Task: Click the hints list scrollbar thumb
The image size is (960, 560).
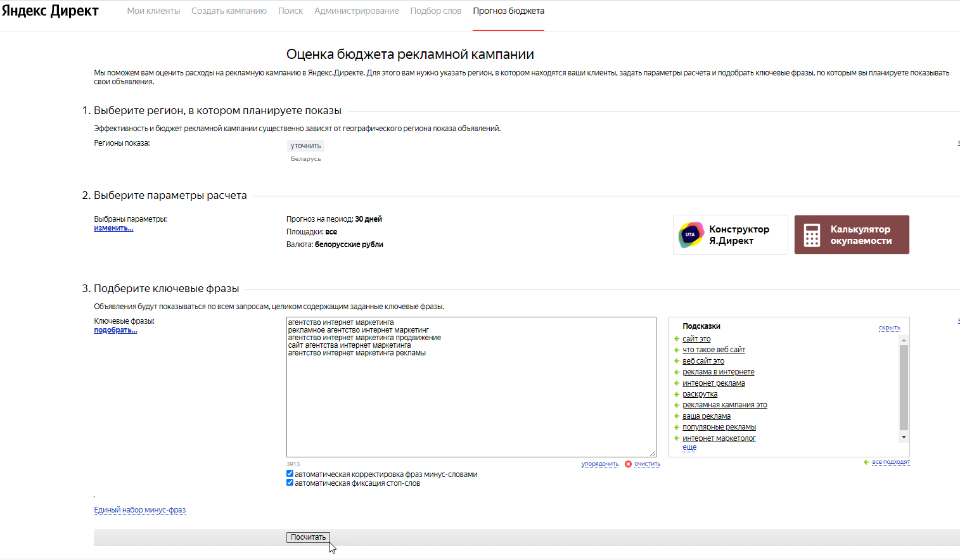Action: pos(904,387)
